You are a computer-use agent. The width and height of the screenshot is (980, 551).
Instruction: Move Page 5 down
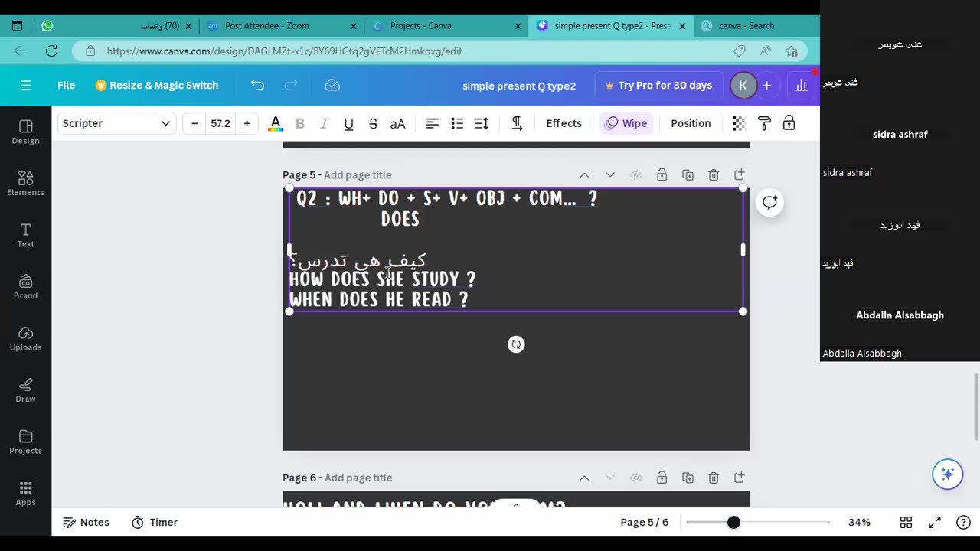coord(610,175)
